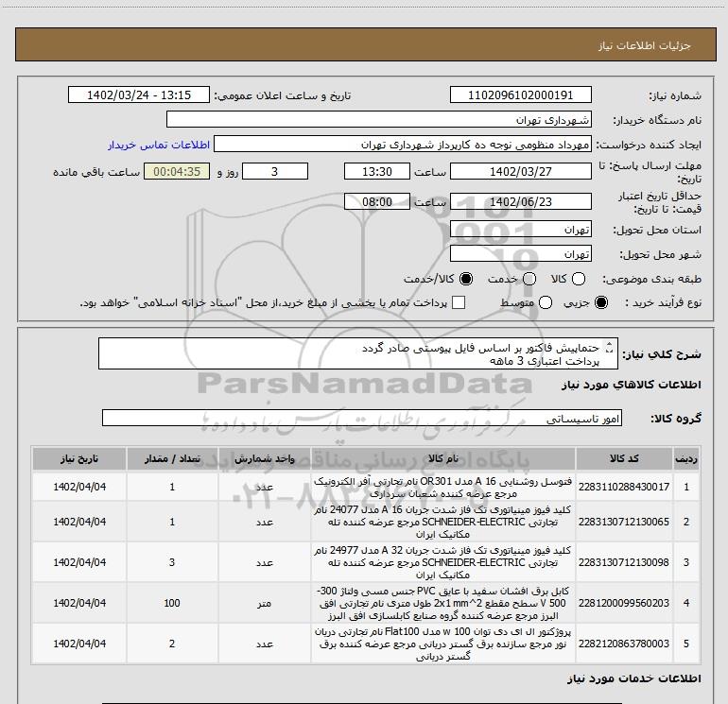Viewport: 728px width, 704px height.
Task: Click unit متر in cable row
Action: point(264,603)
